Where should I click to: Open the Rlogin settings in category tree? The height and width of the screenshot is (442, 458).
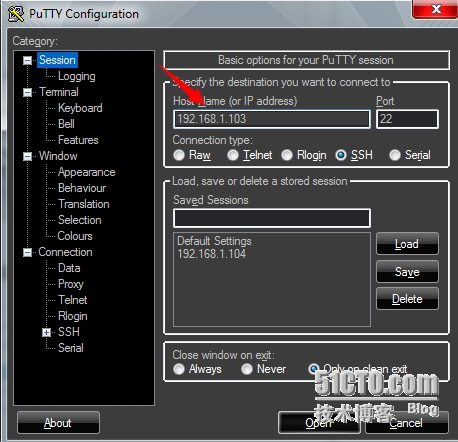[x=73, y=316]
